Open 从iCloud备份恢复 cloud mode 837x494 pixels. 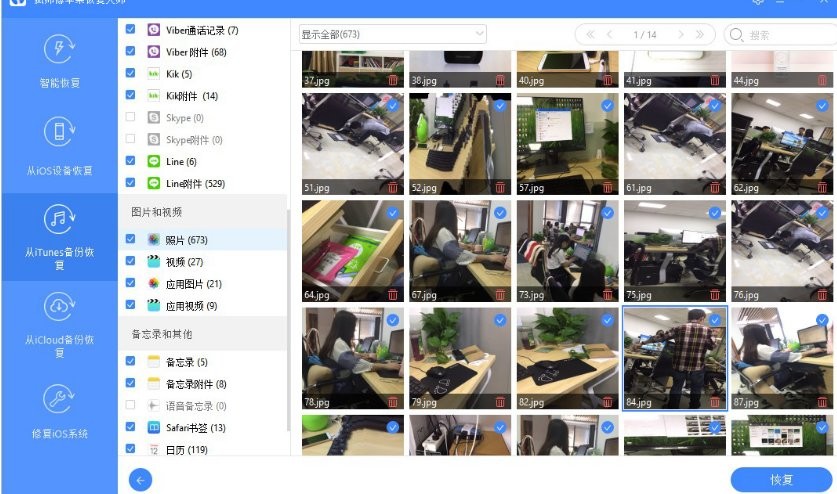point(59,326)
